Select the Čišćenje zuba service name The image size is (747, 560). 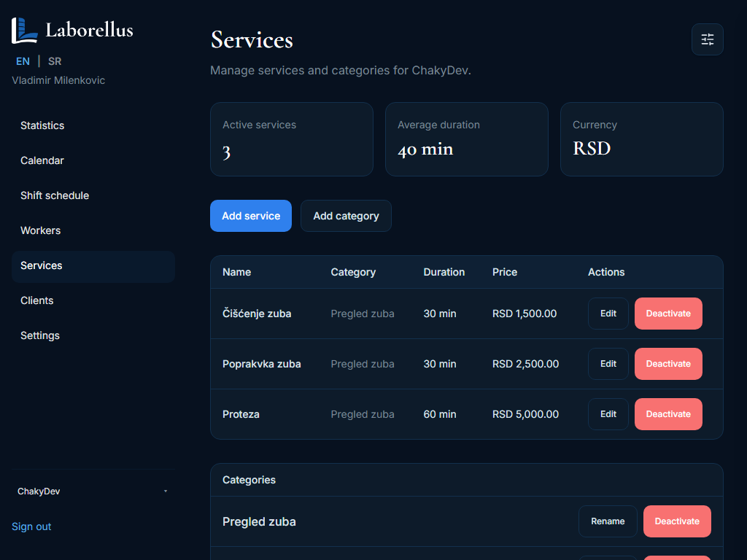point(257,314)
